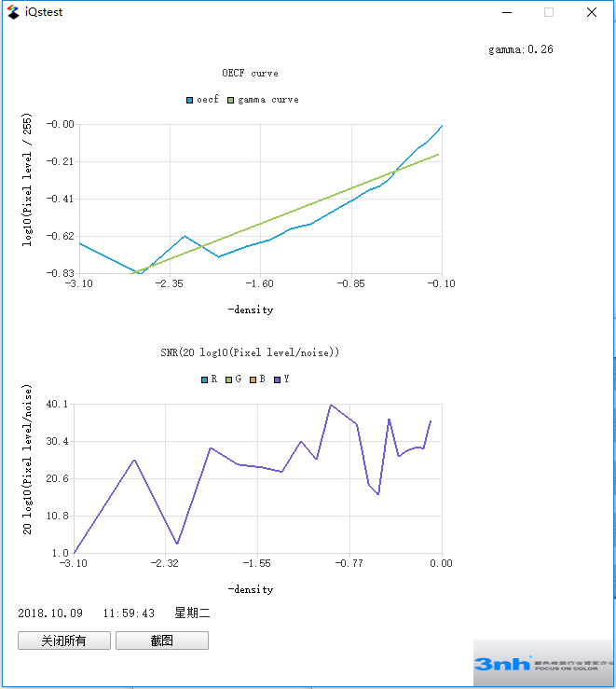This screenshot has height=689, width=616.
Task: Click the blue oecf legend swatch
Action: (x=190, y=100)
